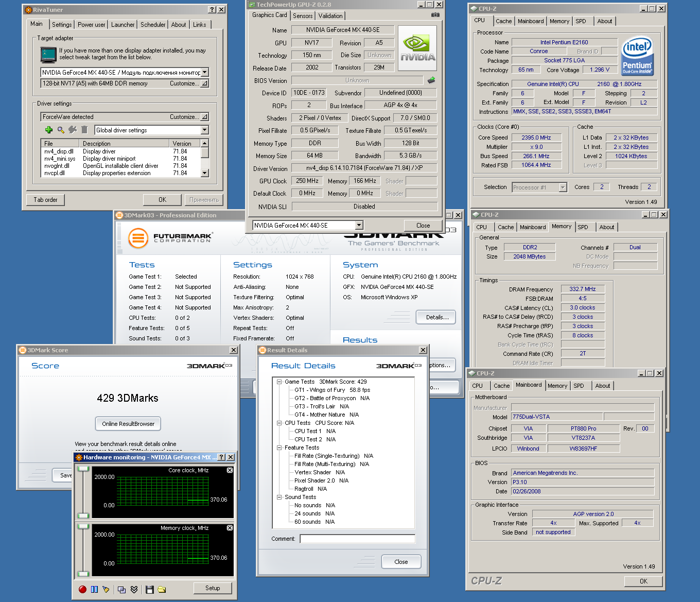700x602 pixels.
Task: Click Close in the GPU-Z window
Action: pos(423,226)
